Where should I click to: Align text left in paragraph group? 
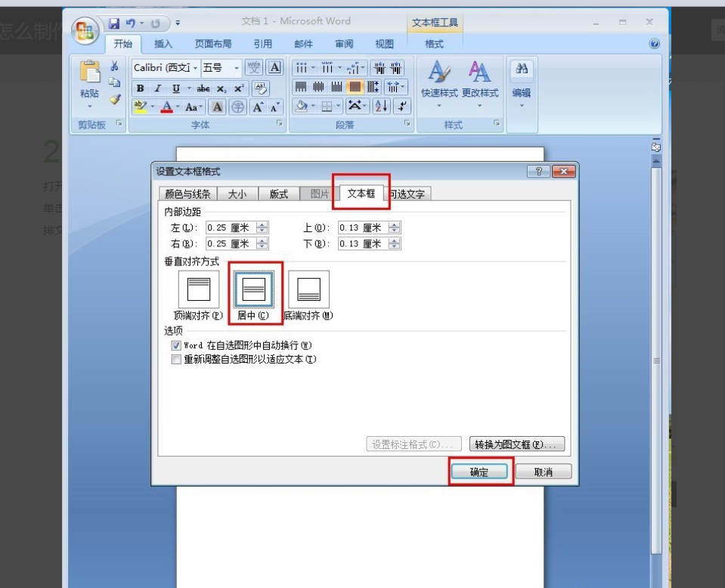(x=301, y=87)
